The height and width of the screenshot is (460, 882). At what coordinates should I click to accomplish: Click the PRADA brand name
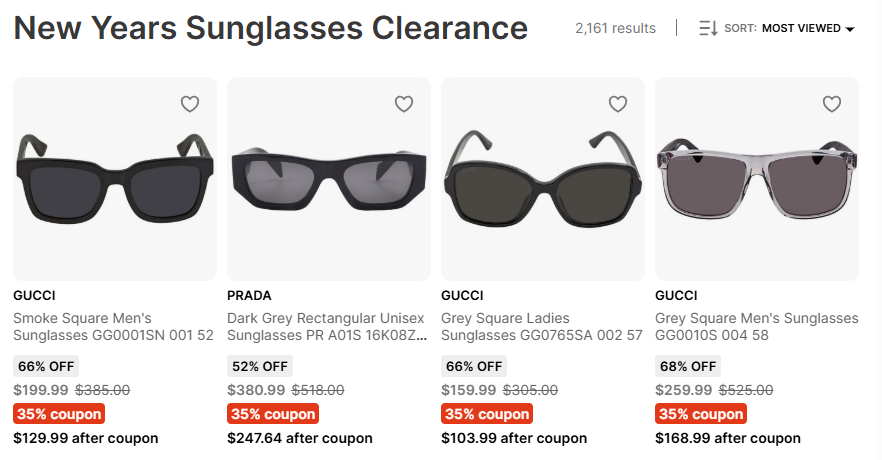(249, 295)
